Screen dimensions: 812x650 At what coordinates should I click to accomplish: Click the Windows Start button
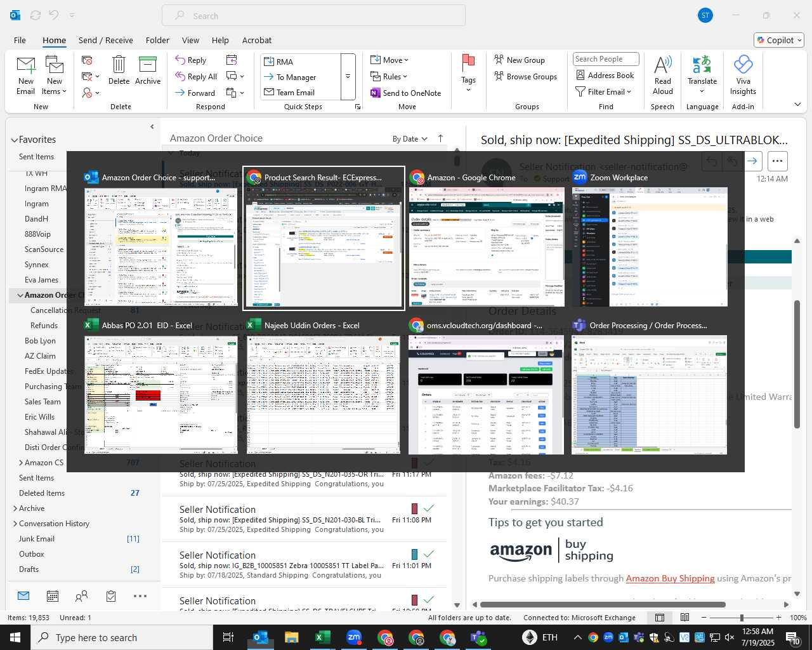[x=15, y=637]
